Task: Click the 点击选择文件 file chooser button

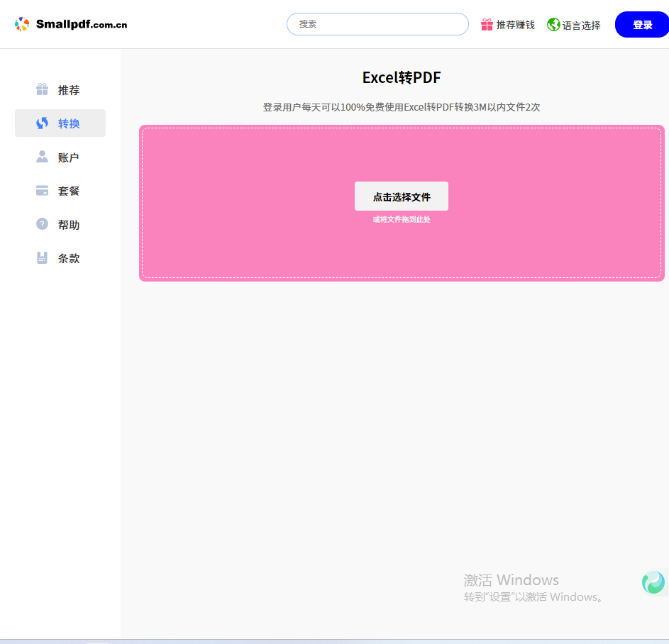Action: tap(402, 196)
